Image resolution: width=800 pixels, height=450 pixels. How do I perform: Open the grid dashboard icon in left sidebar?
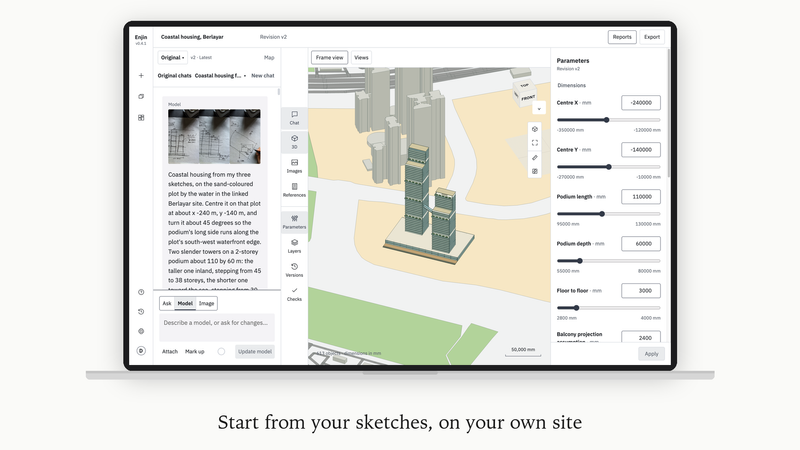pyautogui.click(x=141, y=117)
